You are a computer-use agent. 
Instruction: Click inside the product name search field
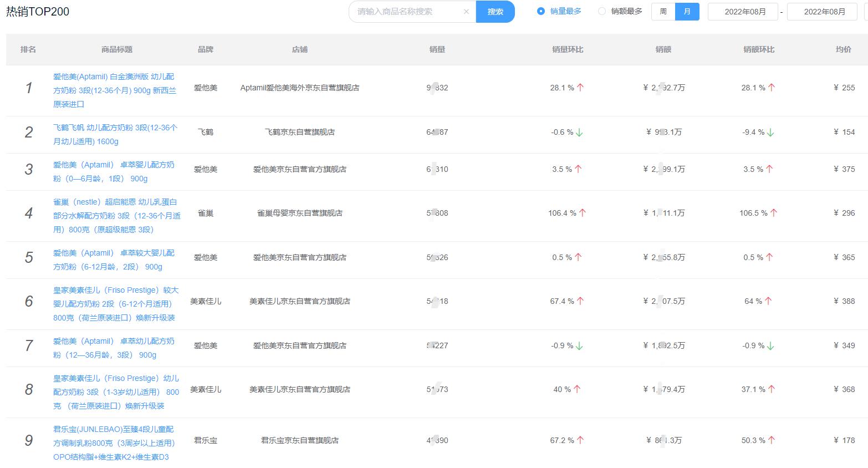410,11
